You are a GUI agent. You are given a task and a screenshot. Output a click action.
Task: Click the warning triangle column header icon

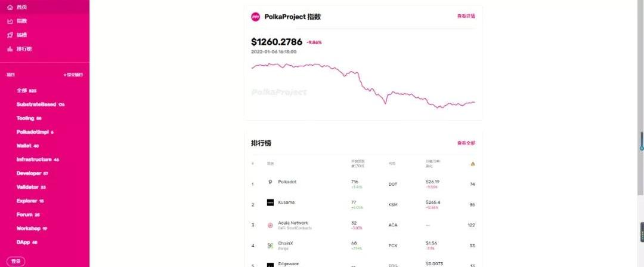coord(472,163)
